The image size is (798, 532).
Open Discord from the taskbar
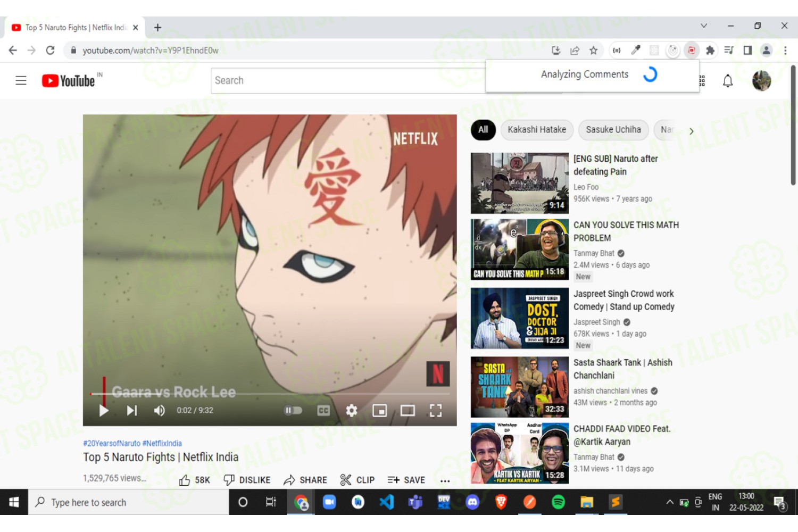(x=472, y=502)
